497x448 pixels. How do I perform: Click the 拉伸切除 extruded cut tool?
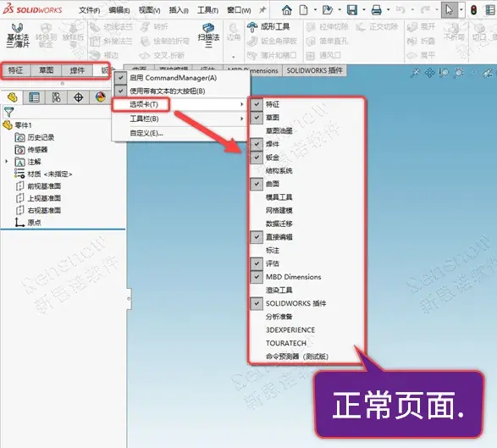[327, 27]
